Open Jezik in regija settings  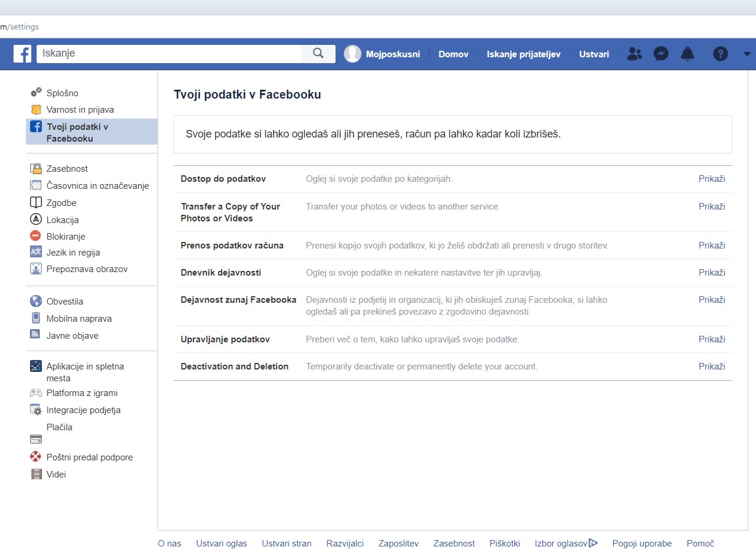[73, 253]
